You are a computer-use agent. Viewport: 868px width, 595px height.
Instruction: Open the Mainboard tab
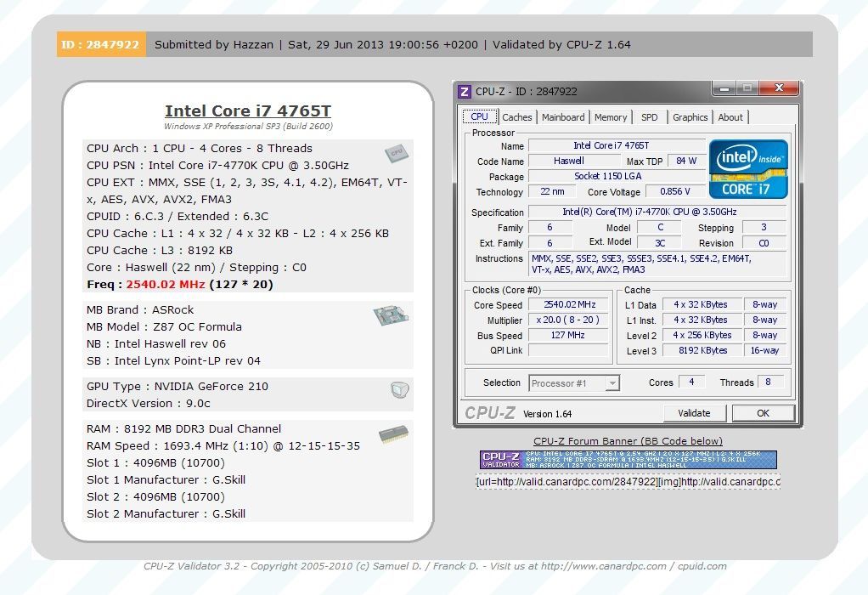click(563, 117)
